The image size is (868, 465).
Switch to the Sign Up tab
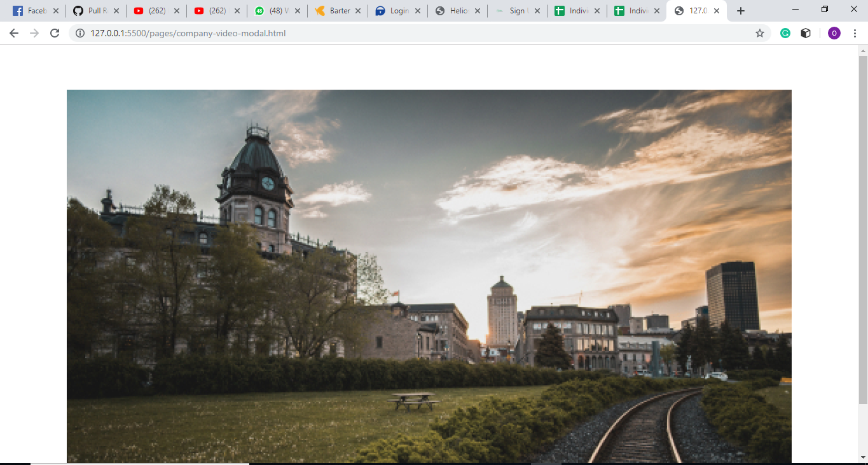click(518, 11)
